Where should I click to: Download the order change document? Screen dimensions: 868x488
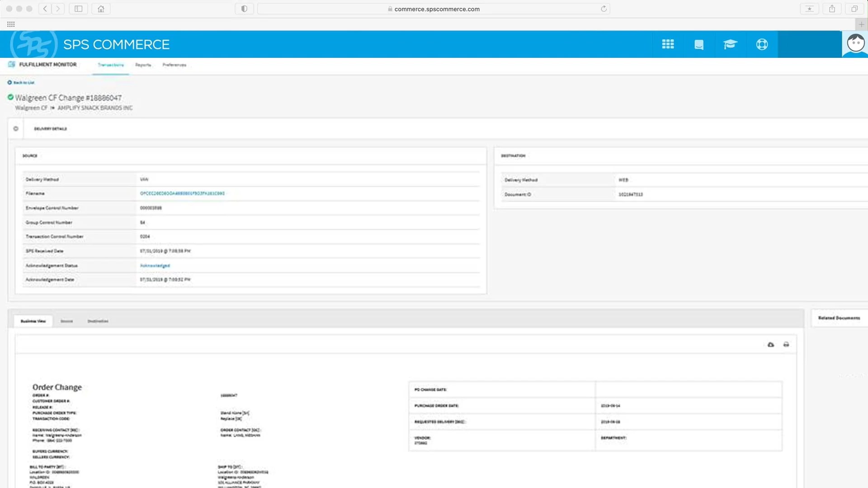pos(771,344)
